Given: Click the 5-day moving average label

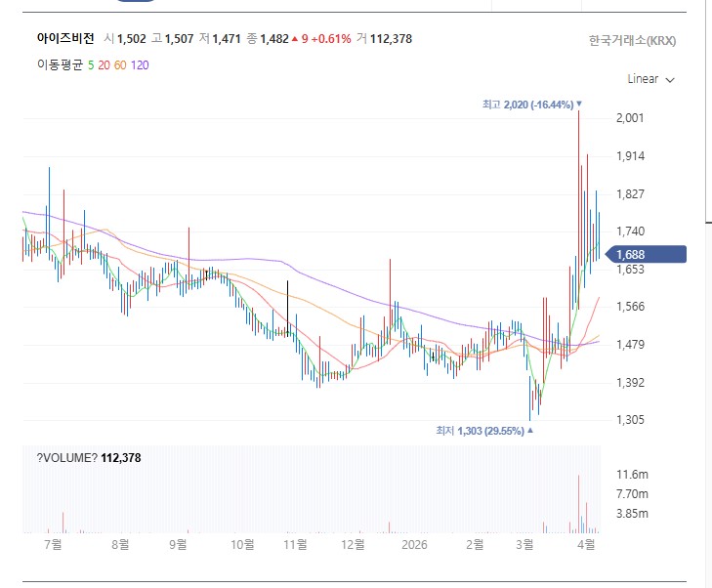Looking at the screenshot, I should tap(91, 65).
